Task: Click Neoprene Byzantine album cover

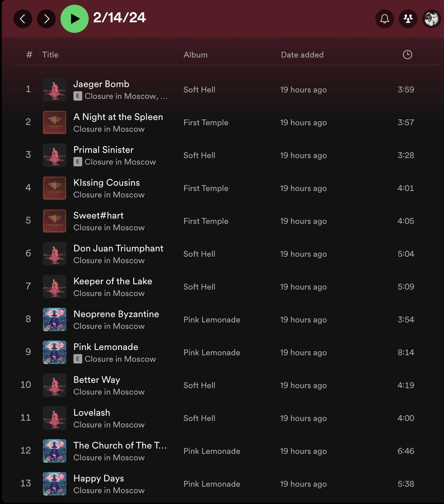Action: click(x=55, y=320)
